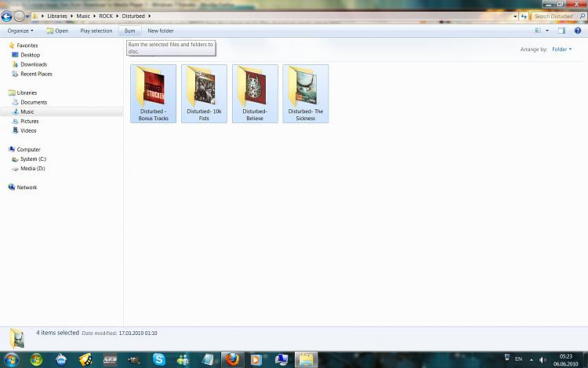The width and height of the screenshot is (588, 368).
Task: Open address bar previous locations dropdown
Action: point(515,16)
